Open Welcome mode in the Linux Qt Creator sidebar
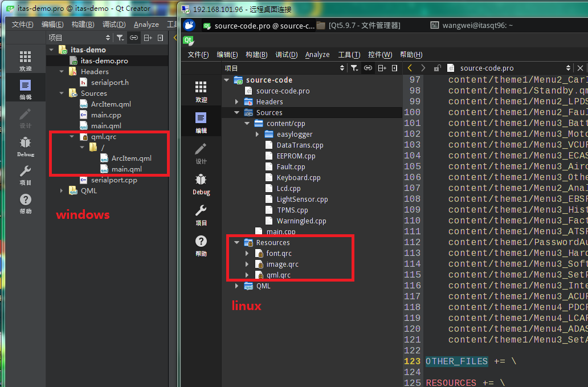Viewport: 588px width, 387px height. coord(201,91)
